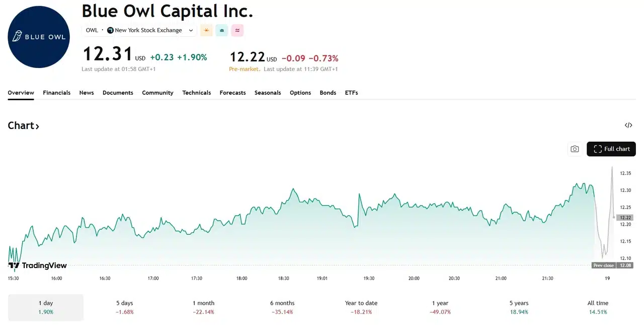Open the Chart section heading arrow
Viewport: 644px width, 325px height.
tap(37, 126)
